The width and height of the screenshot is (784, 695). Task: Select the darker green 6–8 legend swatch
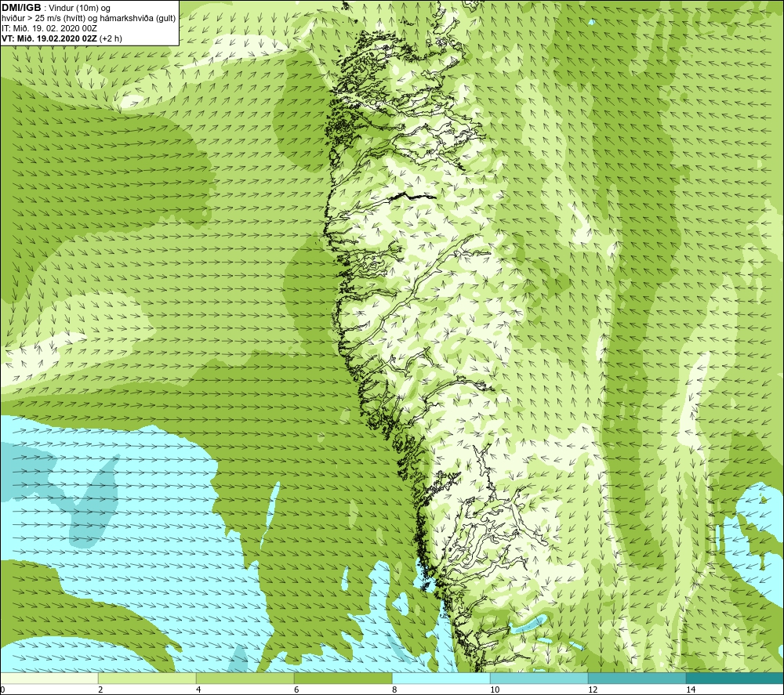[x=343, y=678]
